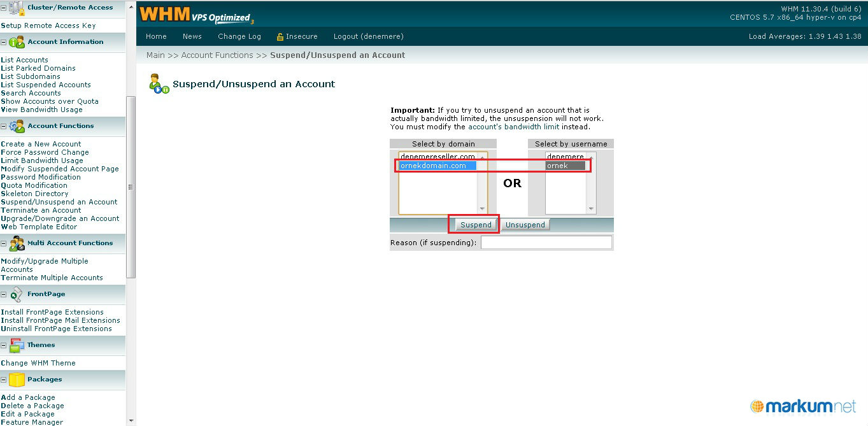Open Upgrade/Downgrade an Account
Viewport: 868px width, 426px height.
click(x=60, y=218)
